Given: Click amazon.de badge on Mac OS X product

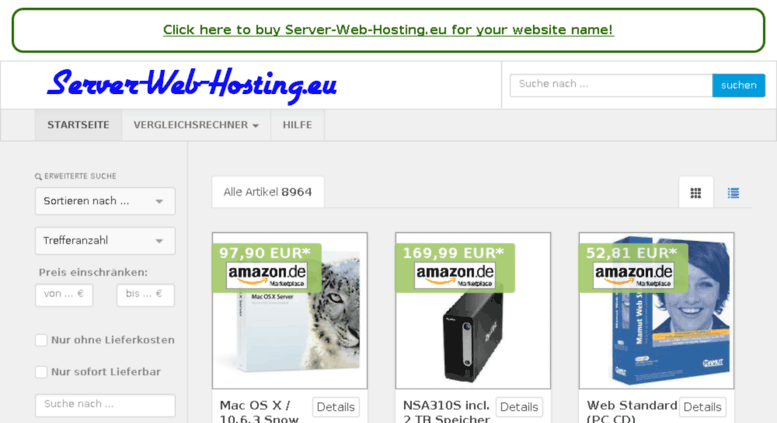Looking at the screenshot, I should click(x=267, y=276).
